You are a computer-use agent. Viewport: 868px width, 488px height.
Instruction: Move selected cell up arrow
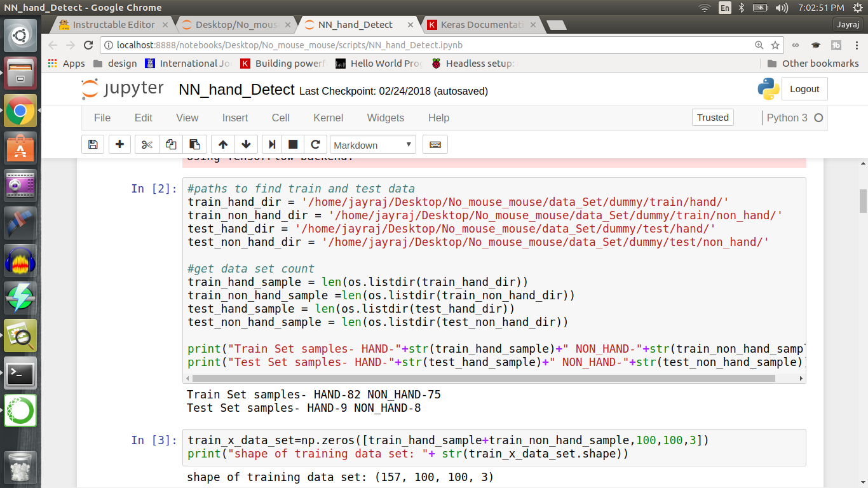(222, 144)
